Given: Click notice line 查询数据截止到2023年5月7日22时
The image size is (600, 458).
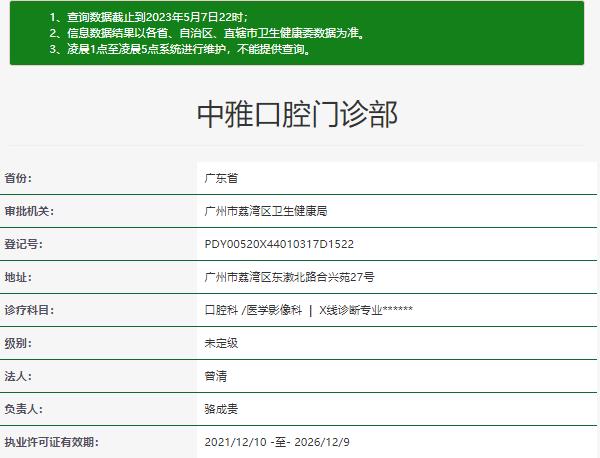Looking at the screenshot, I should (149, 17).
